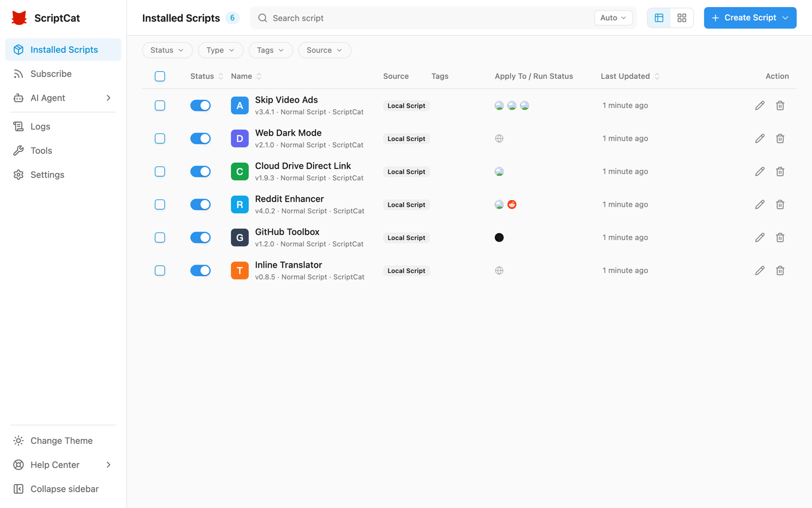812x508 pixels.
Task: Disable the Skip Video Ads script
Action: 200,106
